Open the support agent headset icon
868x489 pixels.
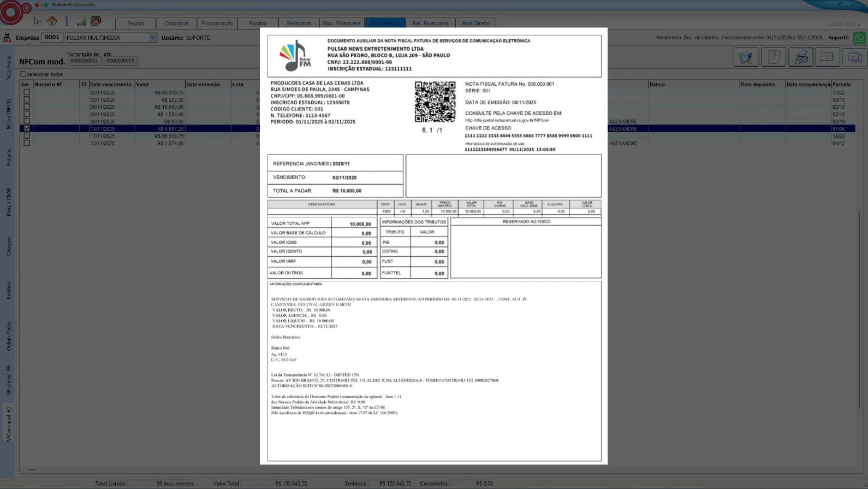click(96, 21)
